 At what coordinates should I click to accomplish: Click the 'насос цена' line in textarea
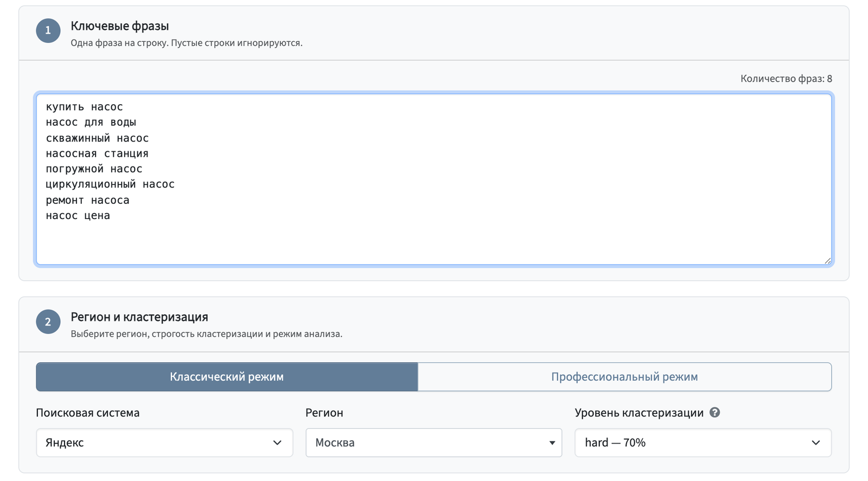tap(78, 216)
